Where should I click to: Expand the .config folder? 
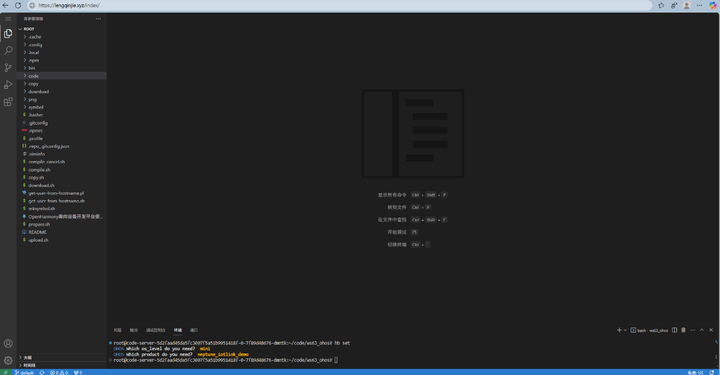point(62,45)
